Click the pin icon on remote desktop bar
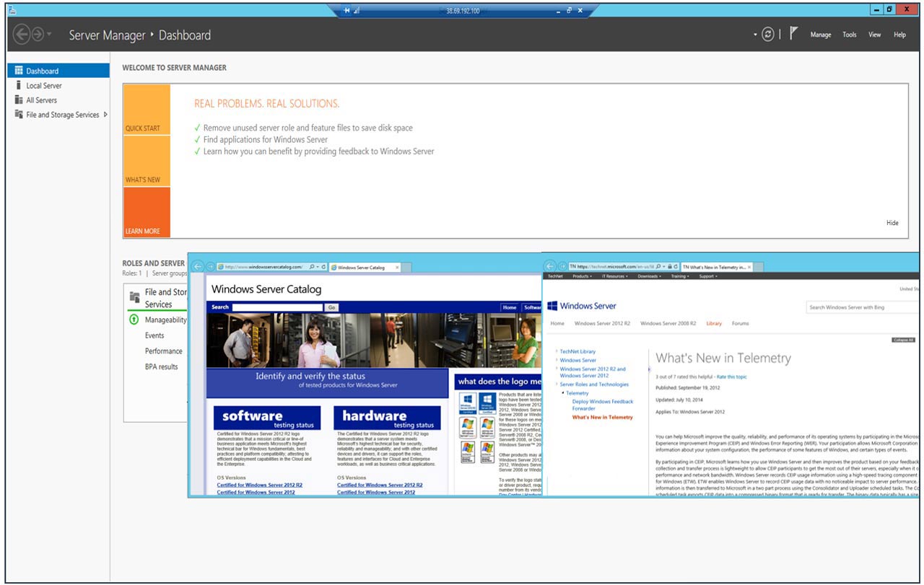 pos(348,11)
